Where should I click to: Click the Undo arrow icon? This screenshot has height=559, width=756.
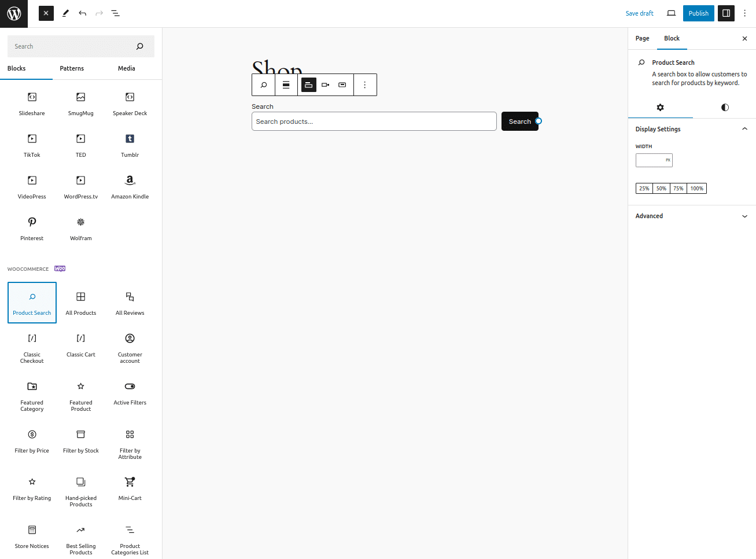point(83,13)
